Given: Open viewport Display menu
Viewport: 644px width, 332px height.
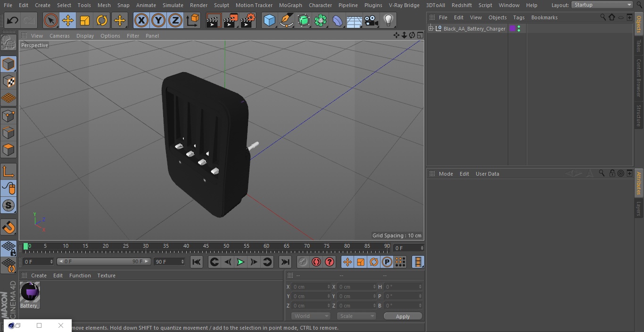Looking at the screenshot, I should click(85, 36).
